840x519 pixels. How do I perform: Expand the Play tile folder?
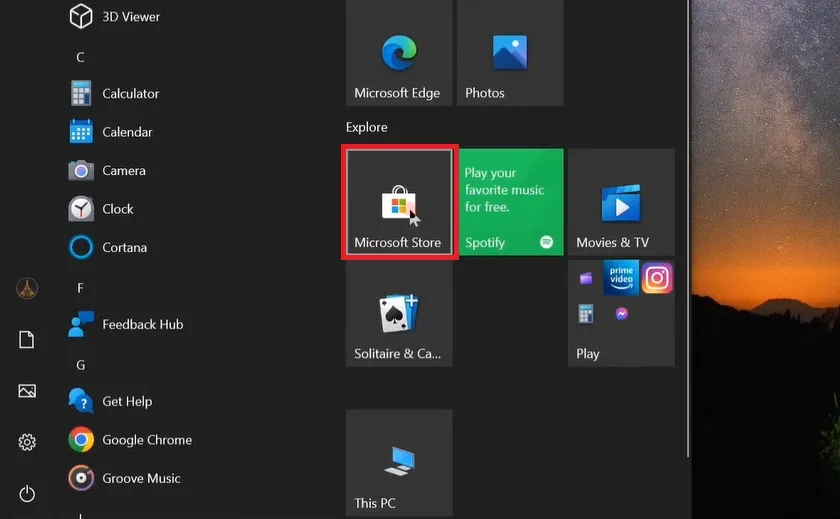(621, 313)
